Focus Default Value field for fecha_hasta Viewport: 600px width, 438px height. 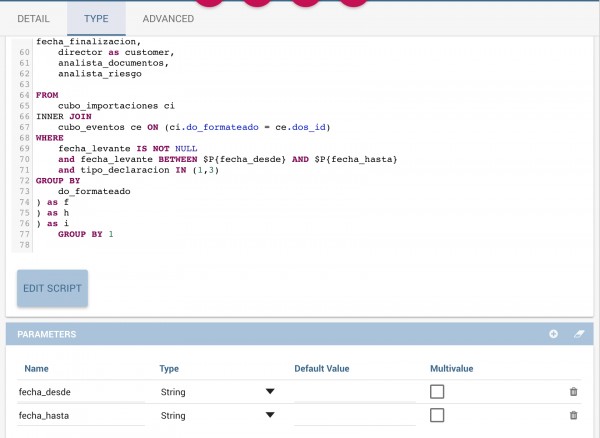pyautogui.click(x=355, y=416)
